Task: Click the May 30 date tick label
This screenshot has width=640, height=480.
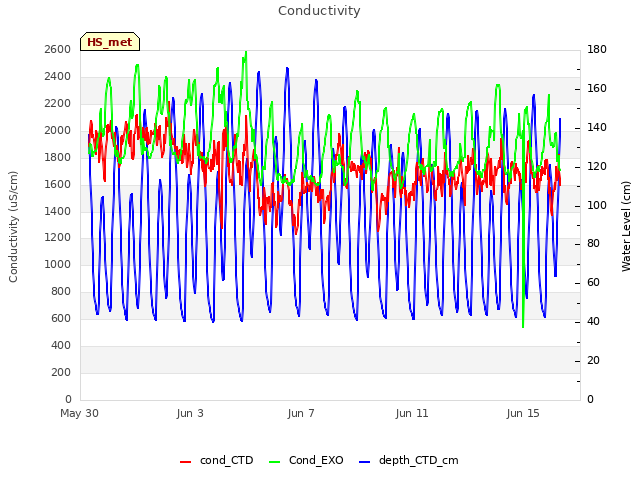Action: coord(79,413)
